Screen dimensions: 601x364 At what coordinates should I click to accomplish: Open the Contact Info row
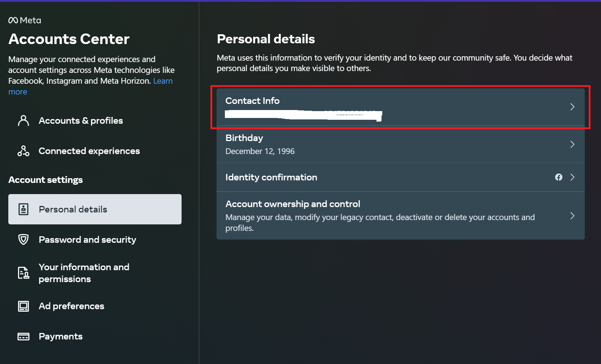point(400,107)
